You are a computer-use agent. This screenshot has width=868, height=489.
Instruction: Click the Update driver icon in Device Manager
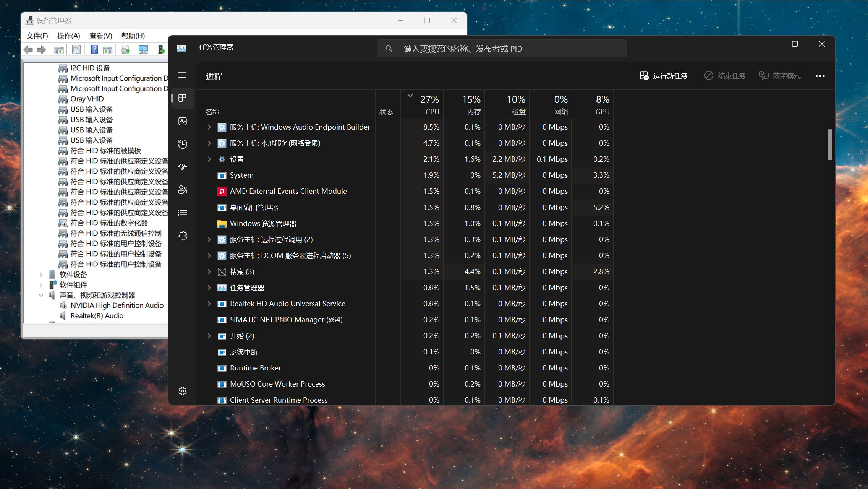coord(125,50)
